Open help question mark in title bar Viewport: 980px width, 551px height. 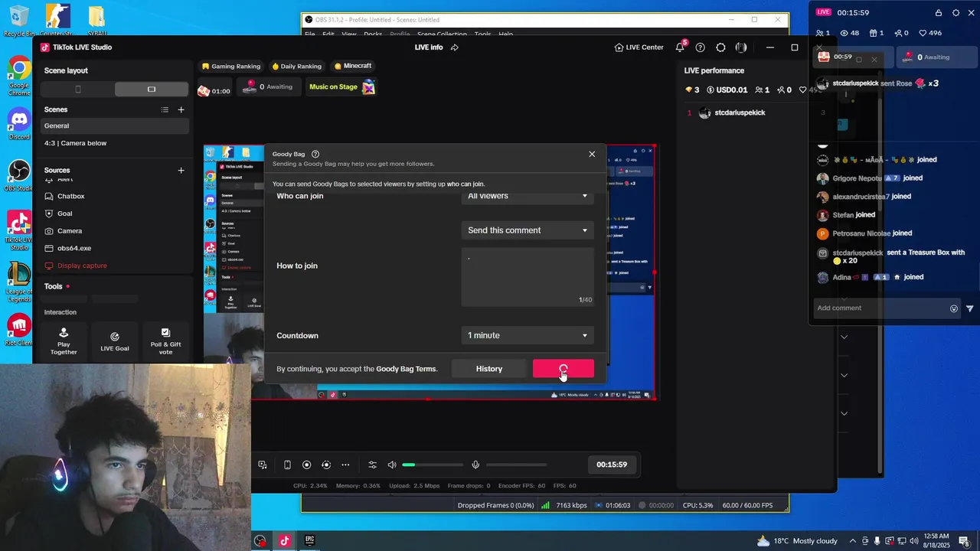[700, 47]
